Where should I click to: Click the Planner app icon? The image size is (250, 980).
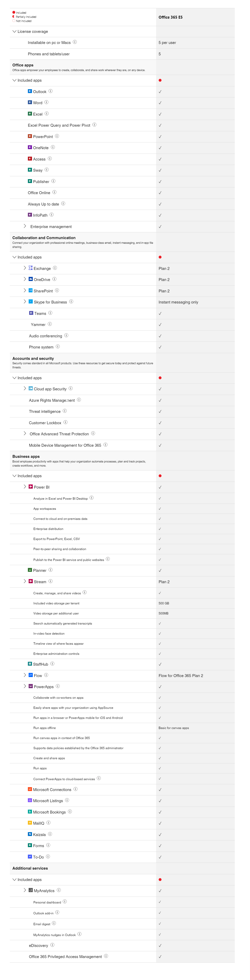pyautogui.click(x=30, y=570)
